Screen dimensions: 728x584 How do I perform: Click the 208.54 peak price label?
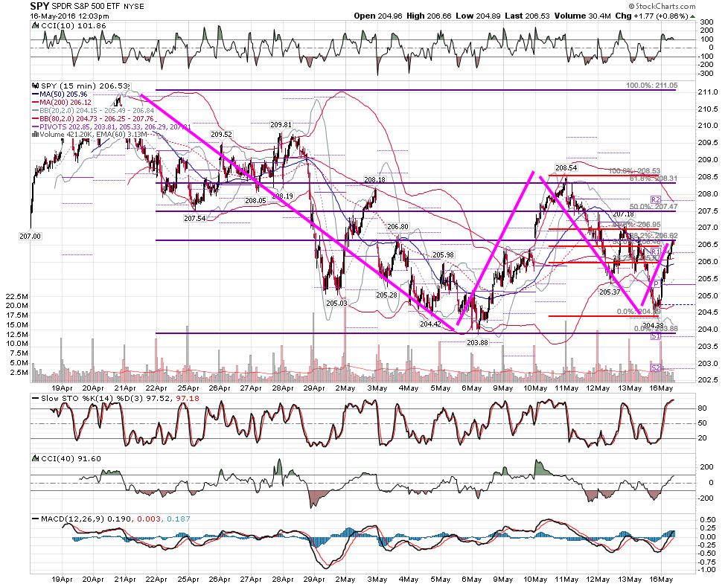click(566, 168)
